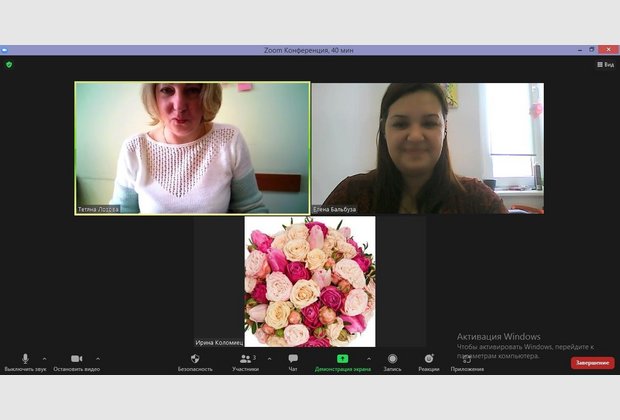The width and height of the screenshot is (620, 420).
Task: Open the Apps (Приложения) icon
Action: click(x=467, y=359)
